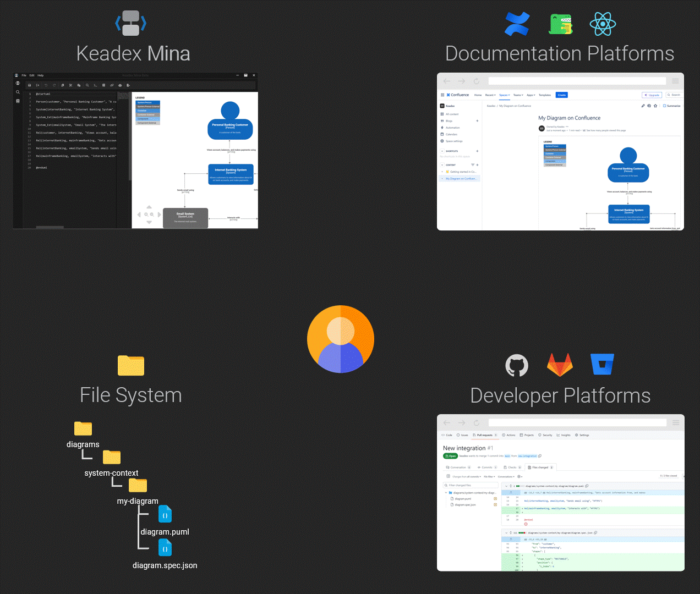
Task: Click the Summarize button in Confluence
Action: [x=672, y=106]
